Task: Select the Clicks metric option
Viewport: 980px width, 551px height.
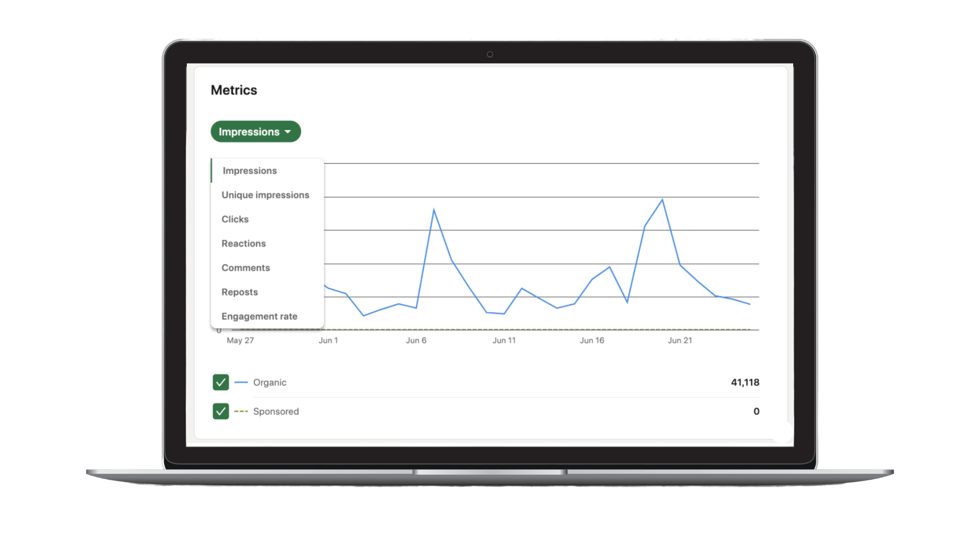Action: [x=267, y=219]
